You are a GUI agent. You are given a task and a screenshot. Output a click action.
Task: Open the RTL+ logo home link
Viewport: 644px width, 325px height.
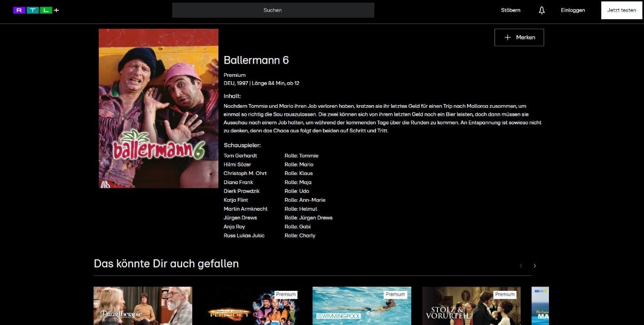[36, 10]
